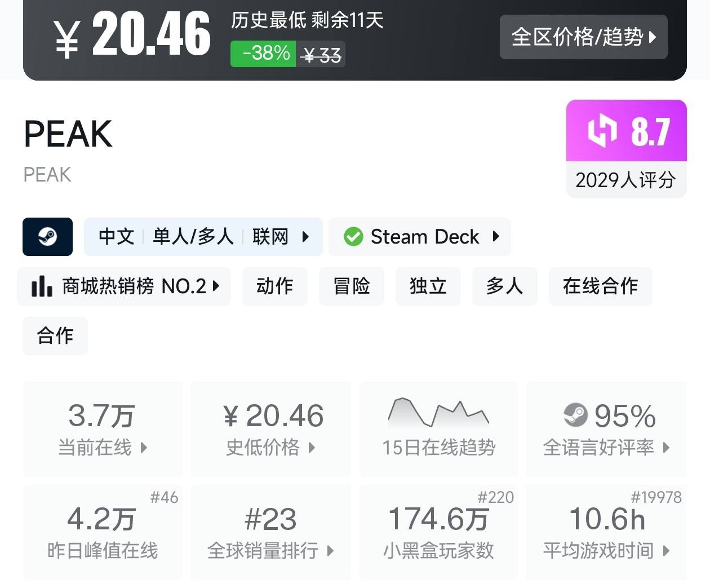The width and height of the screenshot is (710, 588).
Task: Select the 独立 genre tag
Action: [x=428, y=286]
